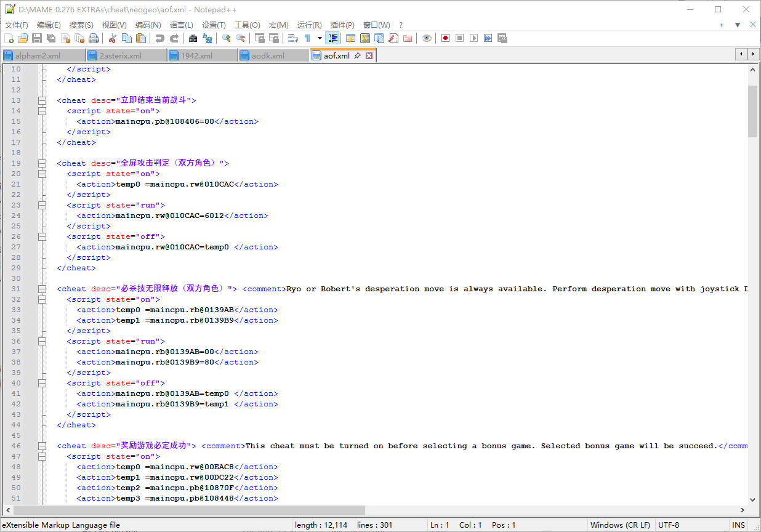This screenshot has width=761, height=532.
Task: Open Folder as Workspace toolbar icon
Action: 408,38
